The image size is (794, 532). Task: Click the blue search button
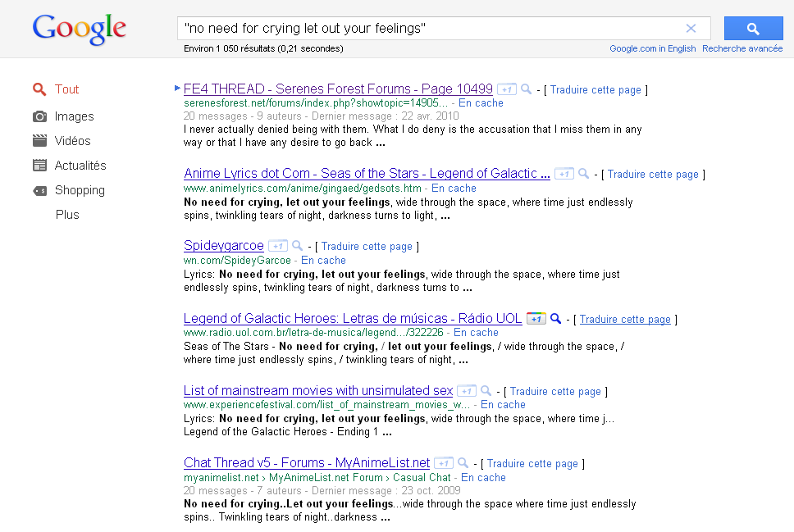(754, 29)
